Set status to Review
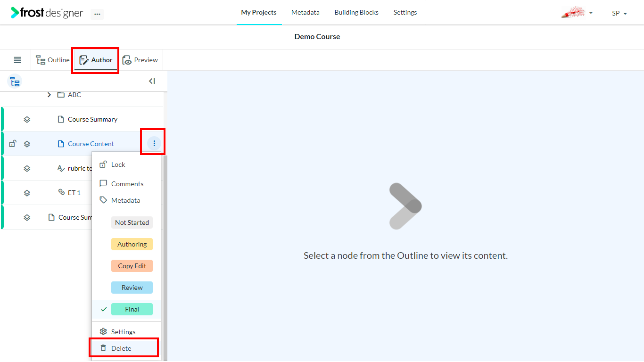This screenshot has height=362, width=644. click(132, 288)
